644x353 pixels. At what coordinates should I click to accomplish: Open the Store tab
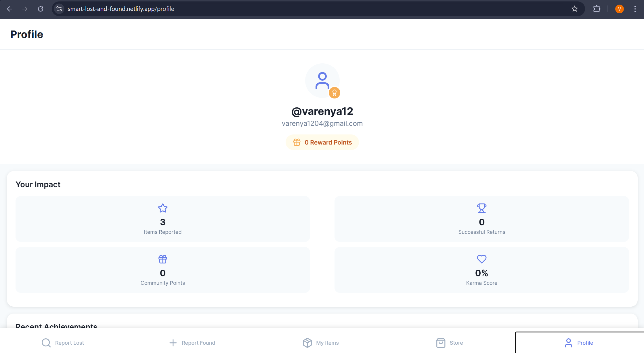450,343
